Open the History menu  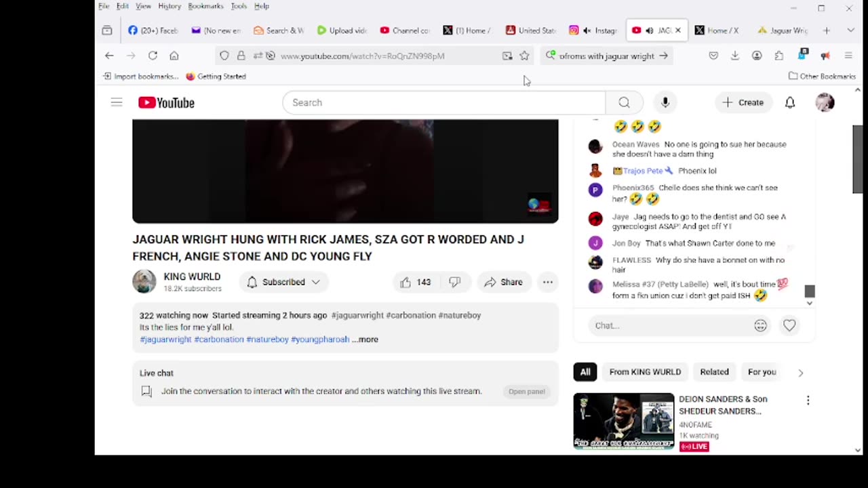tap(170, 6)
